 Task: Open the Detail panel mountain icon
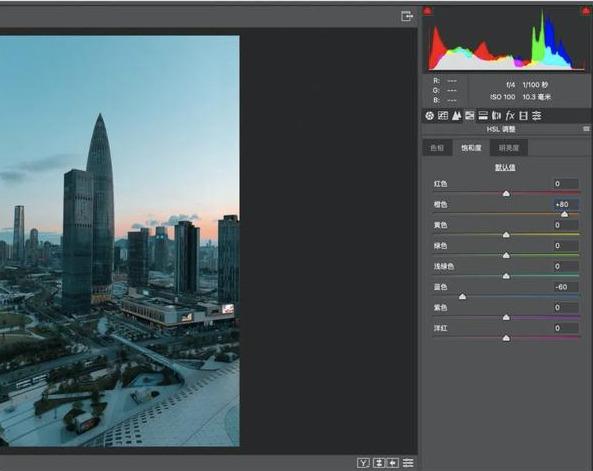456,116
